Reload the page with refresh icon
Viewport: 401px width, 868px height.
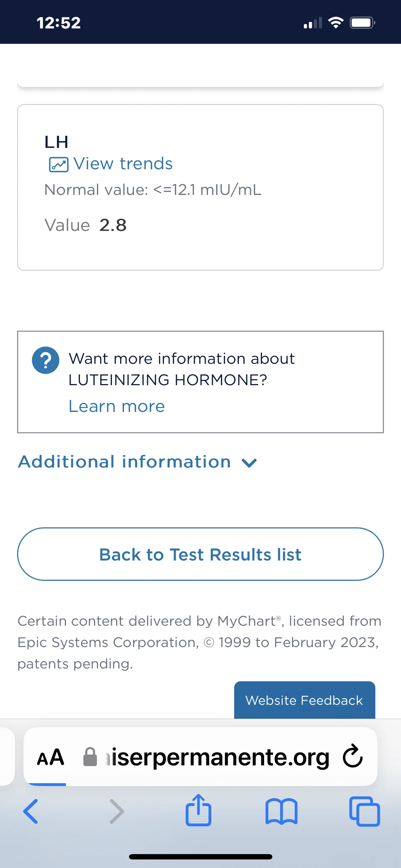(353, 756)
